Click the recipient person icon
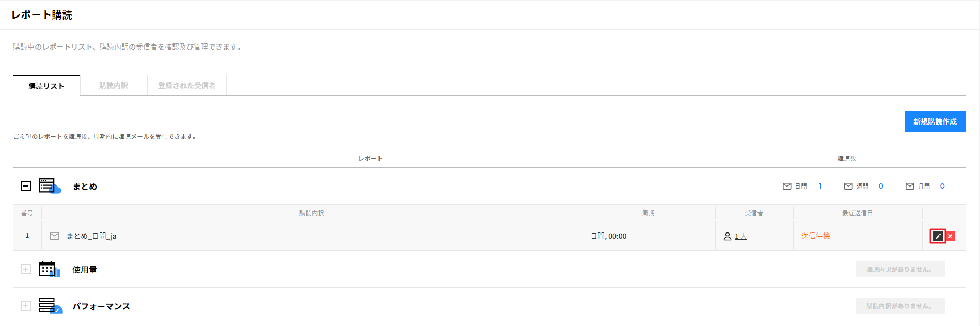The height and width of the screenshot is (326, 980). pyautogui.click(x=728, y=237)
